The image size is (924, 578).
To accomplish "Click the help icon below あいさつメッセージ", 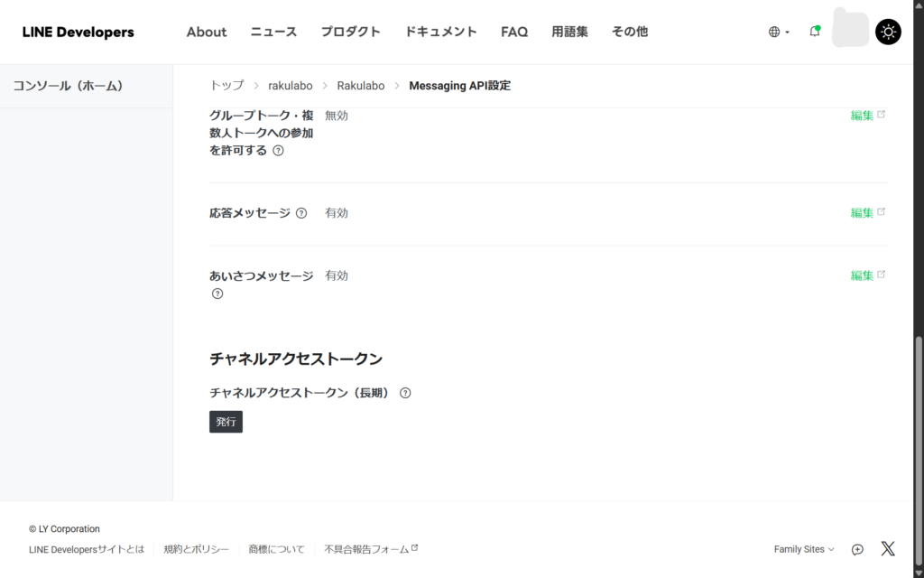I will [x=217, y=294].
